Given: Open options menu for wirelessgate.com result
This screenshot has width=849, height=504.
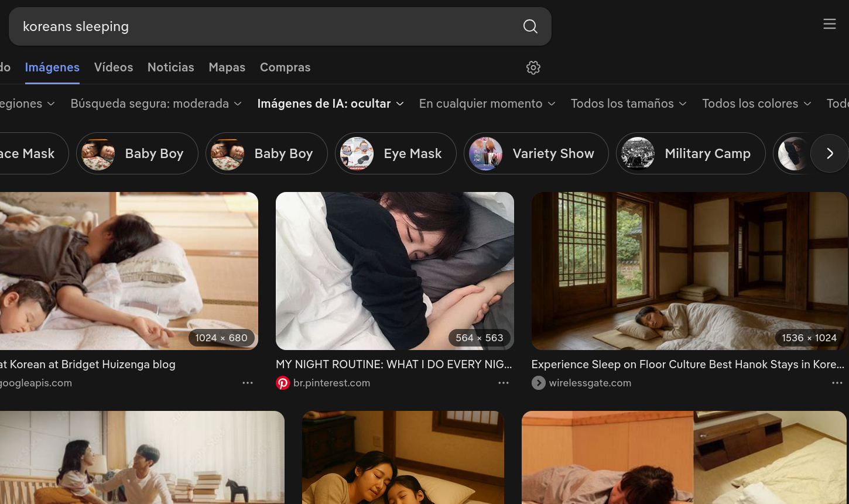Looking at the screenshot, I should pos(837,383).
